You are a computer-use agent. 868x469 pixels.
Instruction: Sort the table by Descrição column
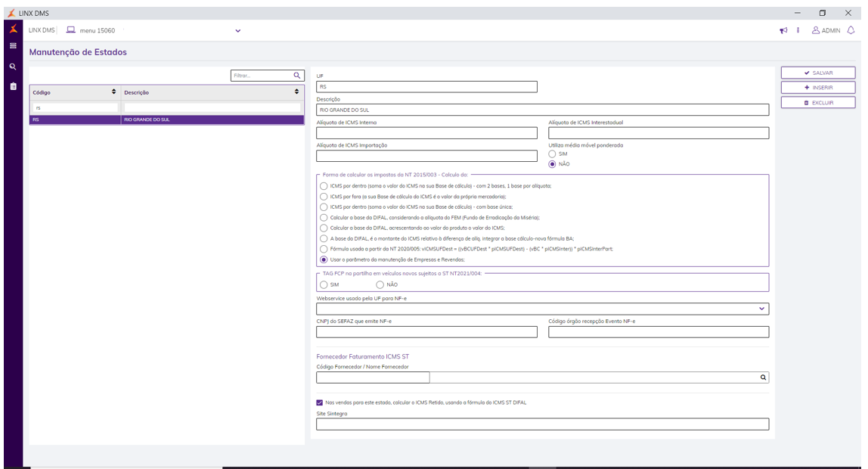[x=296, y=92]
